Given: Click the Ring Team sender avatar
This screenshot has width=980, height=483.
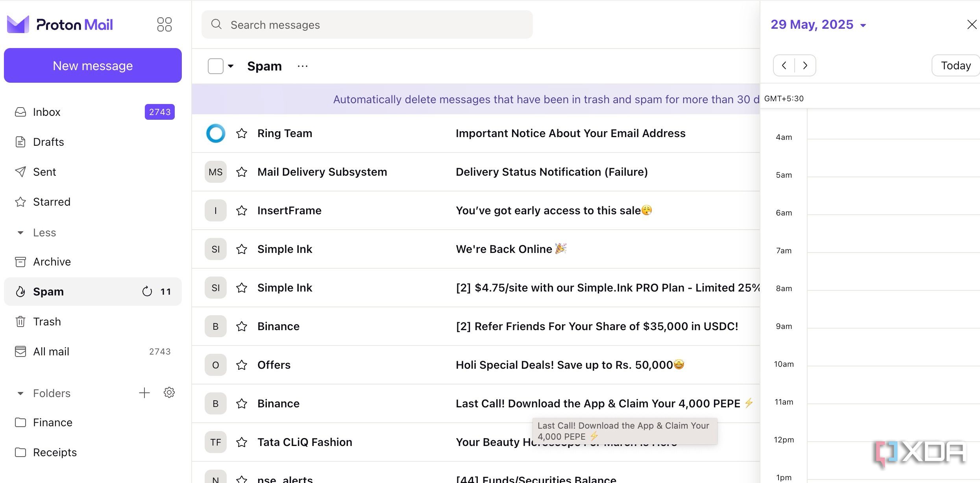Looking at the screenshot, I should pos(216,133).
